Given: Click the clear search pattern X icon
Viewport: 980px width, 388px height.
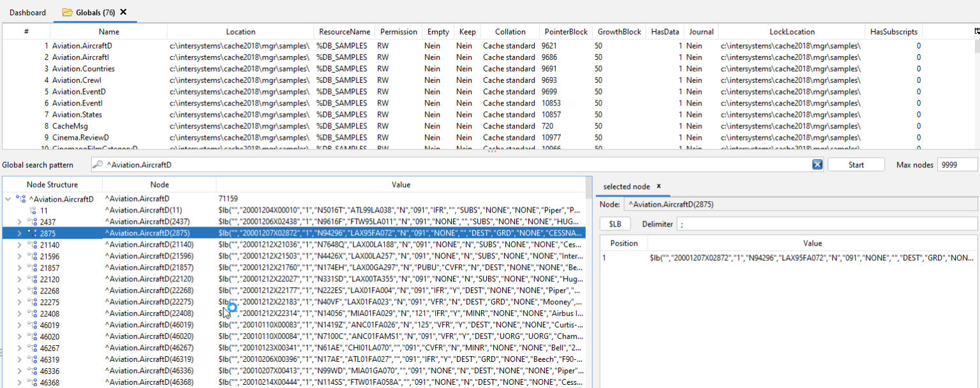Looking at the screenshot, I should coord(817,165).
